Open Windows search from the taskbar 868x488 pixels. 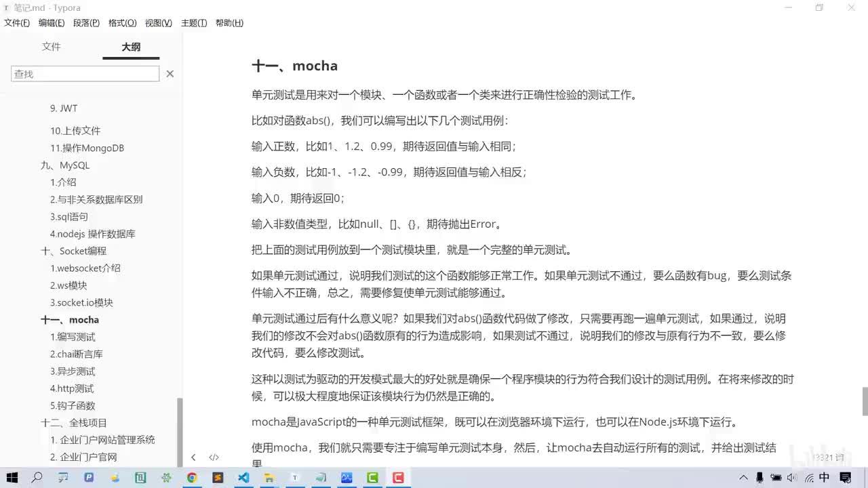(x=37, y=478)
